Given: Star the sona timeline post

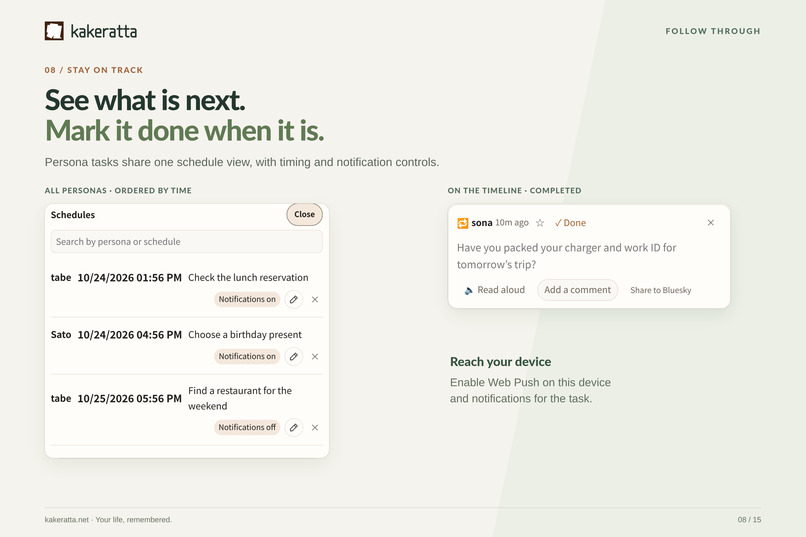Looking at the screenshot, I should coord(540,223).
